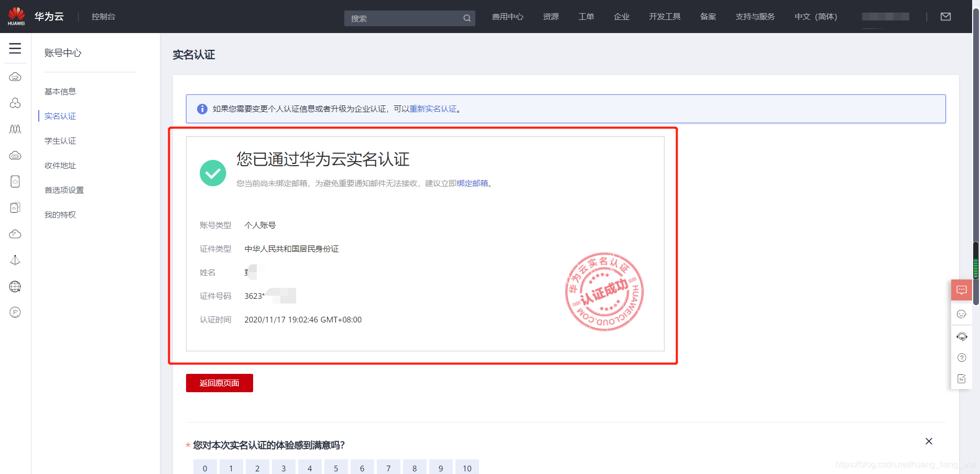Rate satisfaction as 4
Viewport: 980px width, 474px height.
click(310, 468)
